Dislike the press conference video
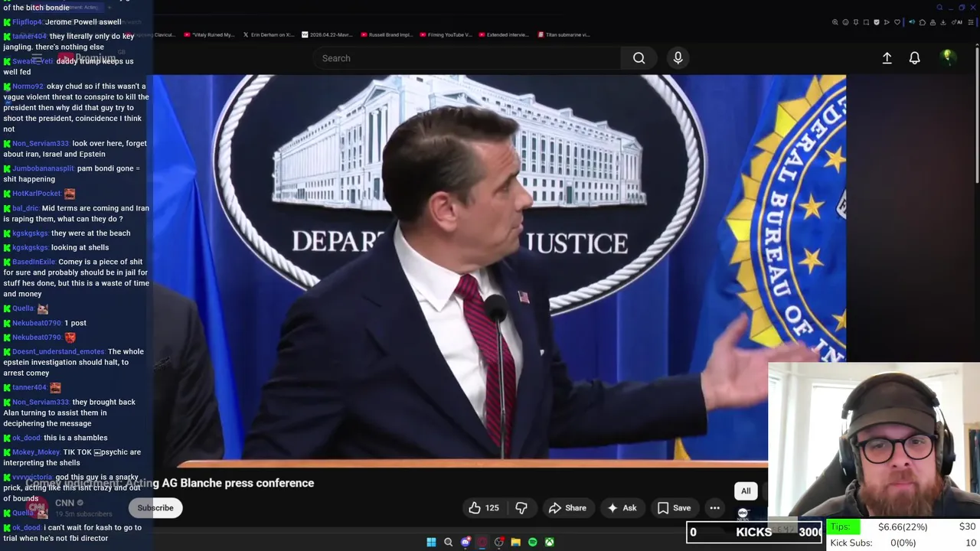This screenshot has width=980, height=551. click(521, 507)
